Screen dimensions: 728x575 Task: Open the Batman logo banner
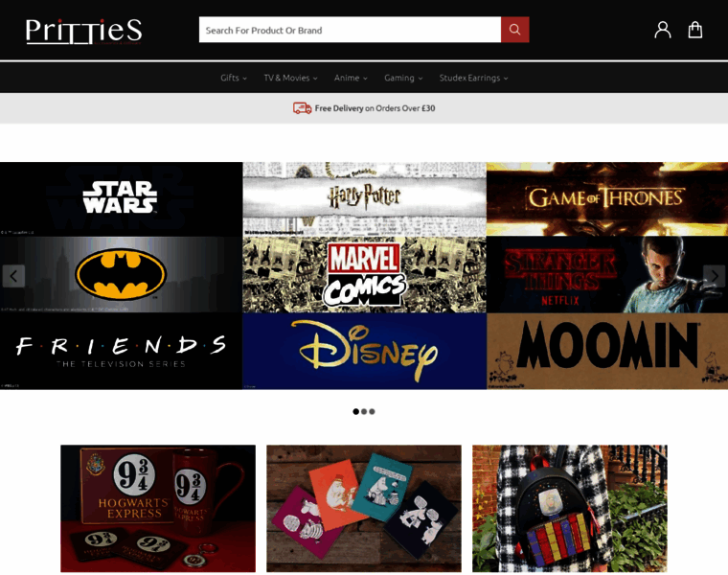[x=122, y=274]
